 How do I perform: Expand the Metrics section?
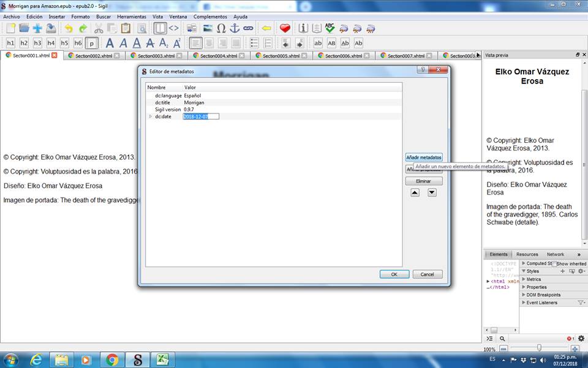[524, 279]
